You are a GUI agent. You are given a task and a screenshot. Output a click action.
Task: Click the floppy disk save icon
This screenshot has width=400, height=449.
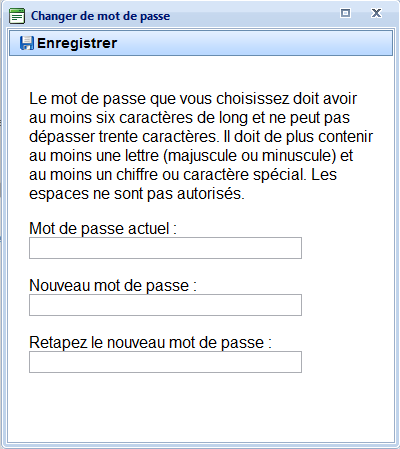click(x=27, y=43)
